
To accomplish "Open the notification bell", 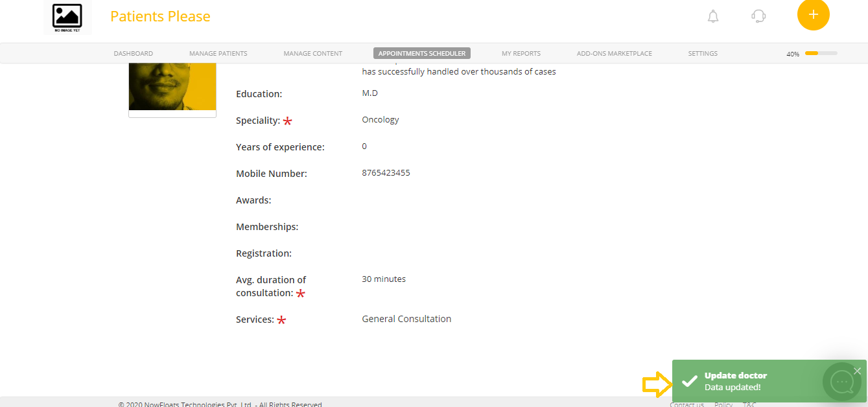I will [x=712, y=16].
